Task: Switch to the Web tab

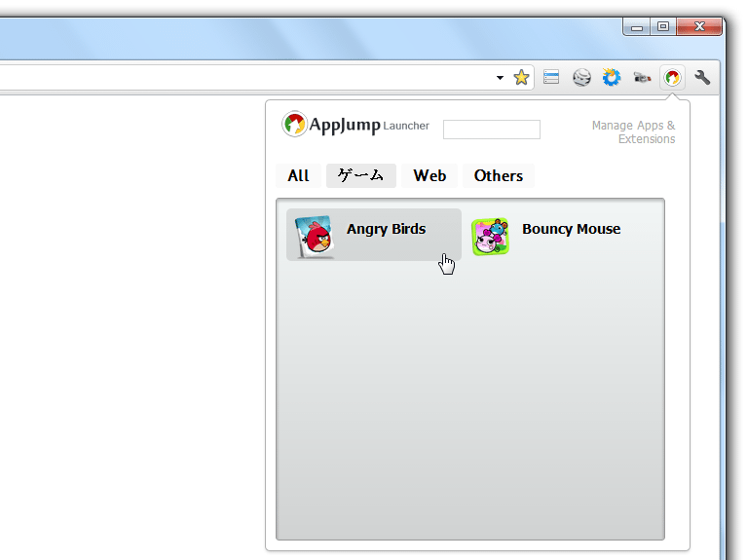Action: tap(430, 176)
